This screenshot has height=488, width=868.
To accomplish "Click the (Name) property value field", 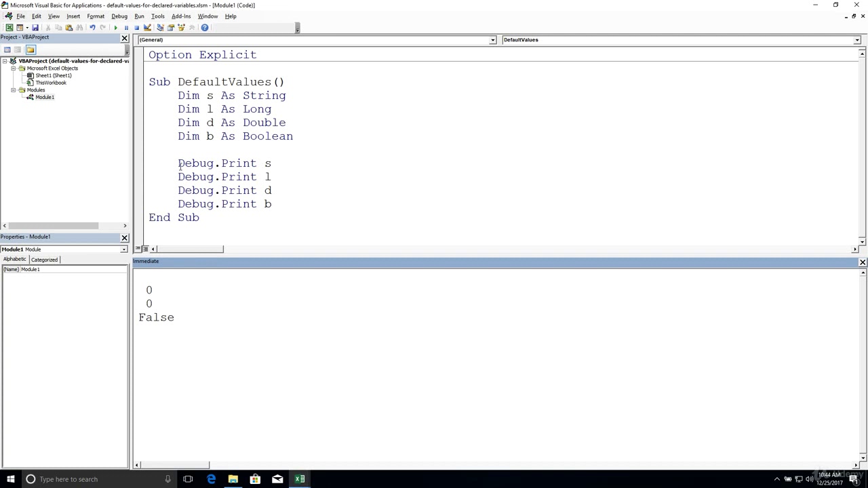I will tap(73, 270).
